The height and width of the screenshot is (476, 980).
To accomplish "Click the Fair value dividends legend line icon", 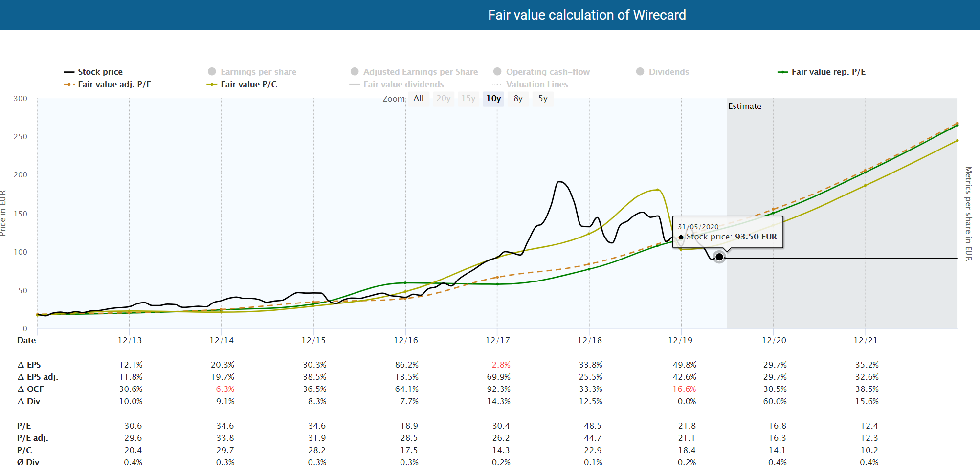I will click(x=354, y=84).
